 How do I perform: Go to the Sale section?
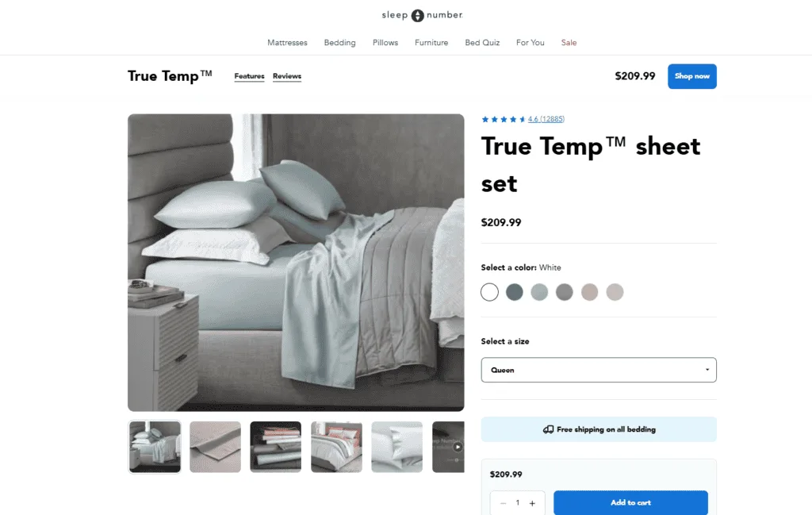(x=569, y=43)
